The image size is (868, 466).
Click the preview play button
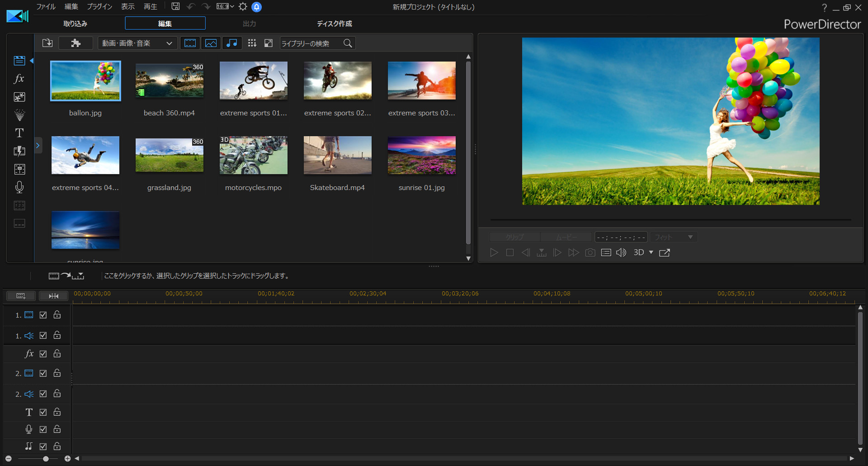pos(494,252)
